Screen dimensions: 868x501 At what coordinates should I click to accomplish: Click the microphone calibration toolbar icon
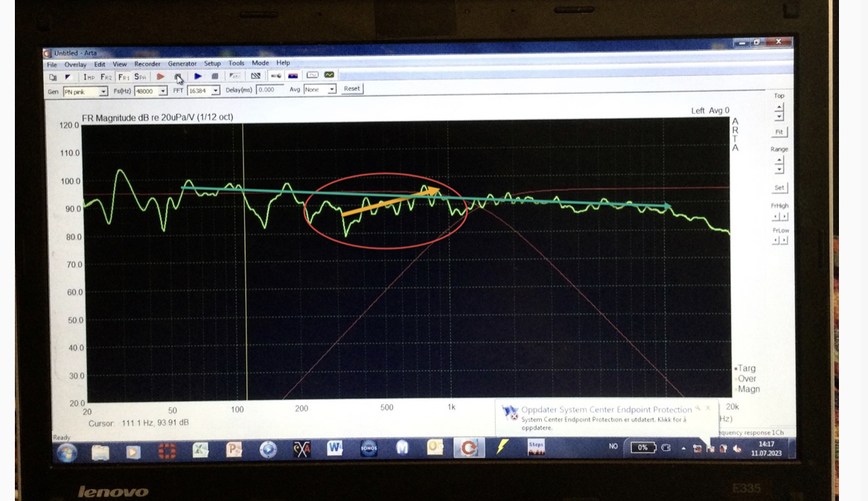pyautogui.click(x=275, y=75)
